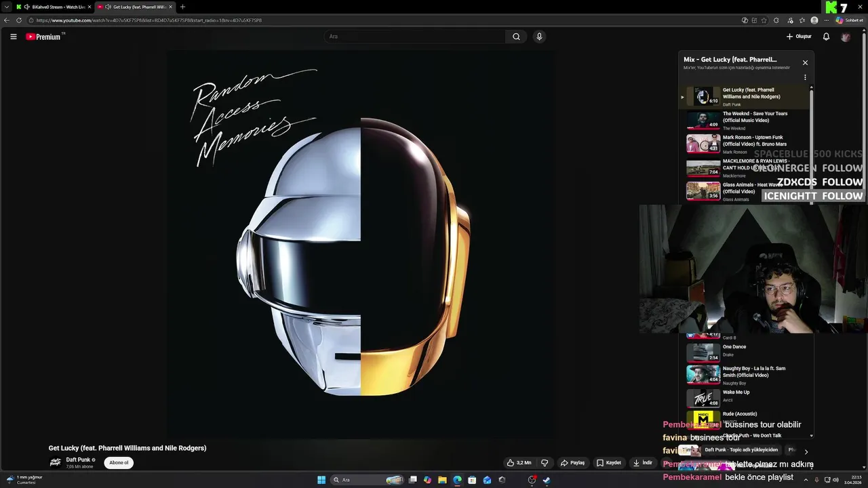
Task: Click the Oluştur create button
Action: coord(799,37)
